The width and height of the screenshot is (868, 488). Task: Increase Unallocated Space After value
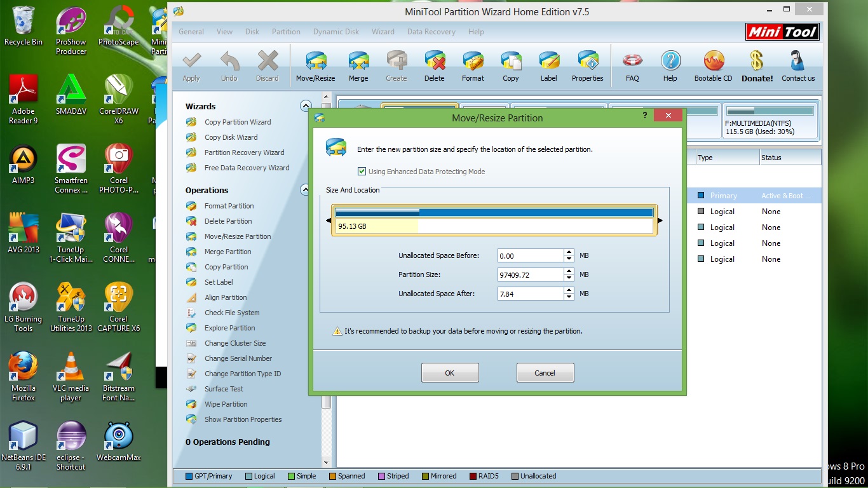[569, 290]
